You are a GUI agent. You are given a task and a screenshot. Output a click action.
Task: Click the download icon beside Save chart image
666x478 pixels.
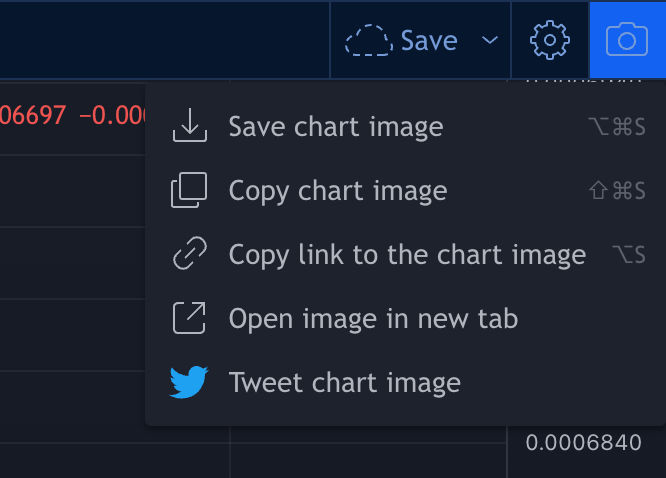[x=189, y=127]
